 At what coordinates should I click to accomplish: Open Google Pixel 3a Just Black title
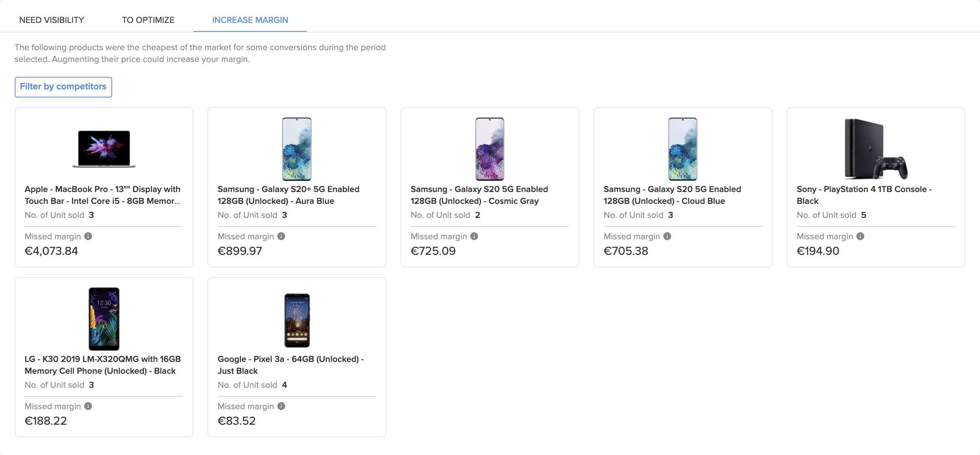[291, 365]
